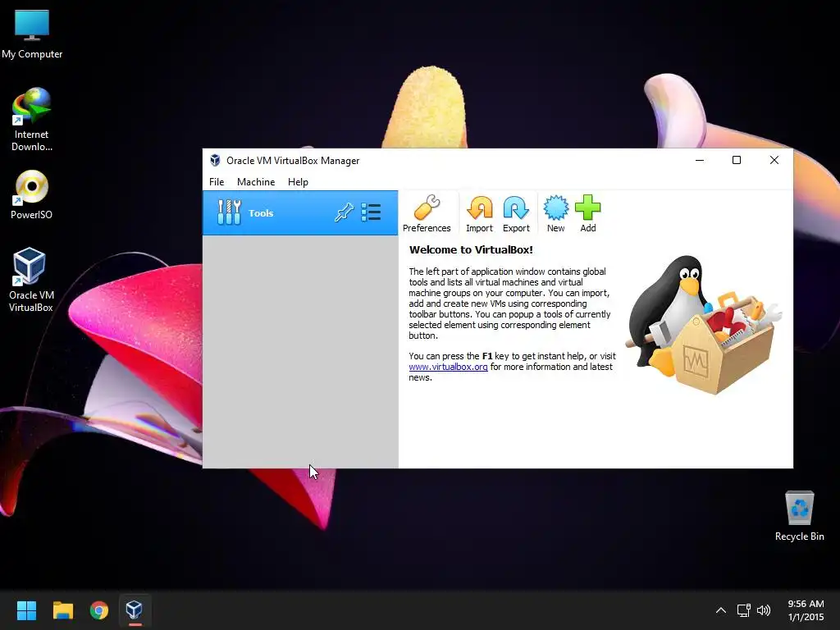Follow the www.virtualbox.org link

448,367
